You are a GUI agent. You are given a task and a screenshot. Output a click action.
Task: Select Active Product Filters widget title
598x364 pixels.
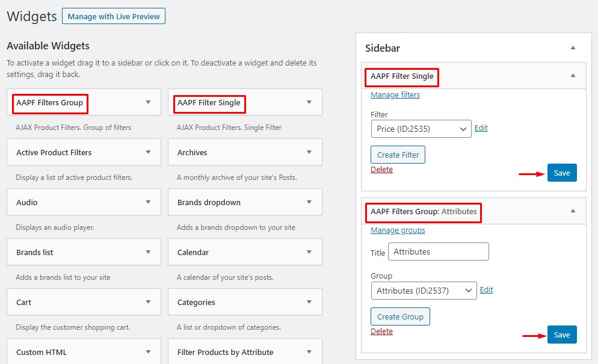pos(54,152)
